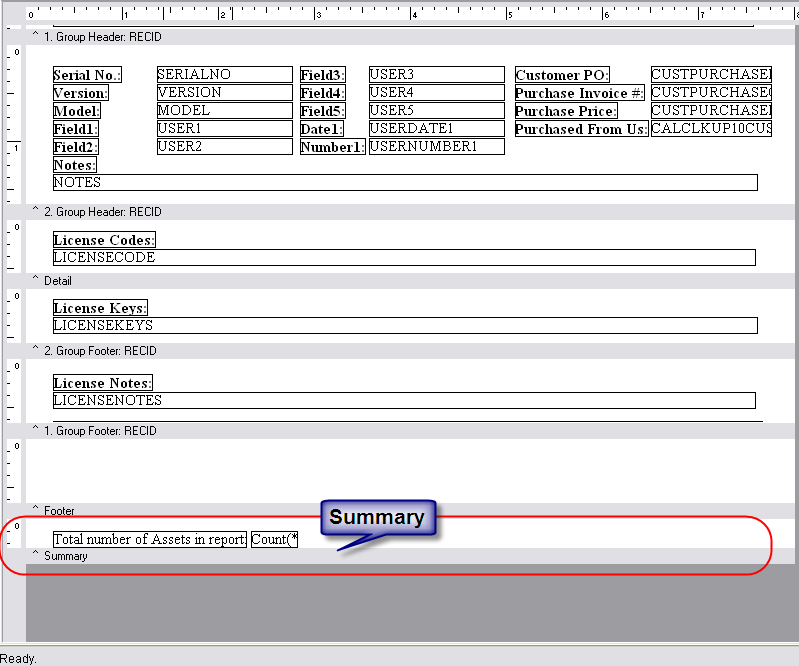Select the LICENSEKEYS field in Detail band
This screenshot has height=666, width=799.
(404, 325)
